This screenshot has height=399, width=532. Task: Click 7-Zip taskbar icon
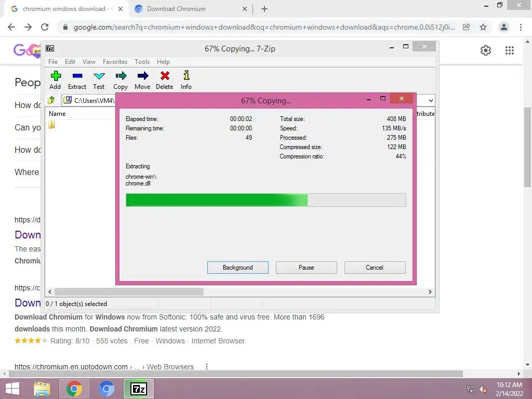pyautogui.click(x=139, y=389)
